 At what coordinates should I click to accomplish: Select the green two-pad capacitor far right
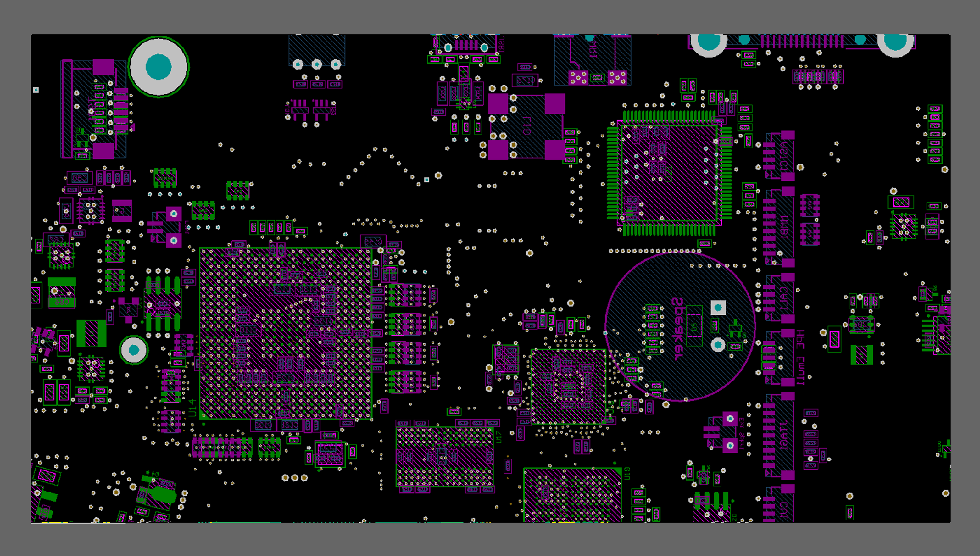click(x=861, y=355)
